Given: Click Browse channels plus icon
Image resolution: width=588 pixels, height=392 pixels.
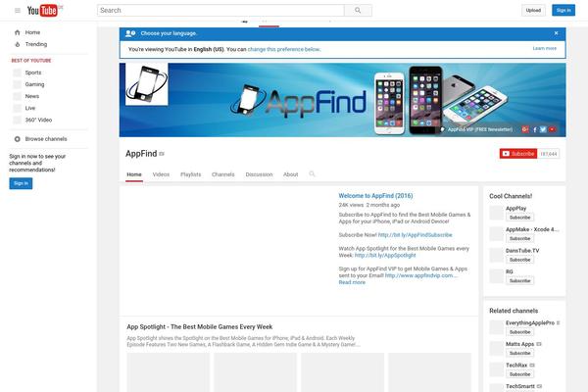Looking at the screenshot, I should pyautogui.click(x=18, y=139).
